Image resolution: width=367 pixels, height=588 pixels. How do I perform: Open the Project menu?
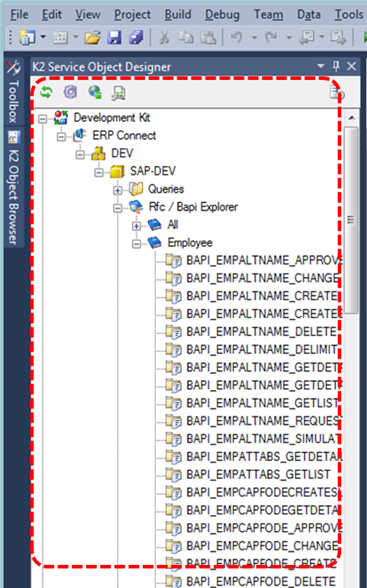(132, 15)
